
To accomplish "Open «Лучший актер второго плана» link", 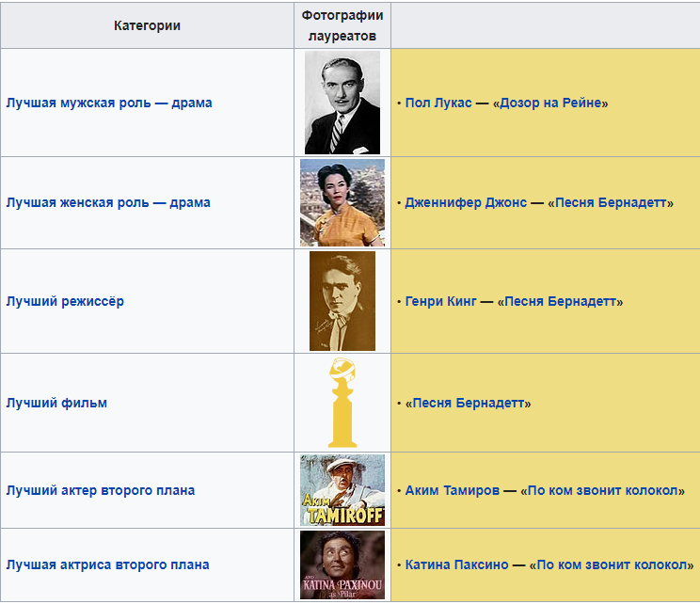I will click(101, 490).
